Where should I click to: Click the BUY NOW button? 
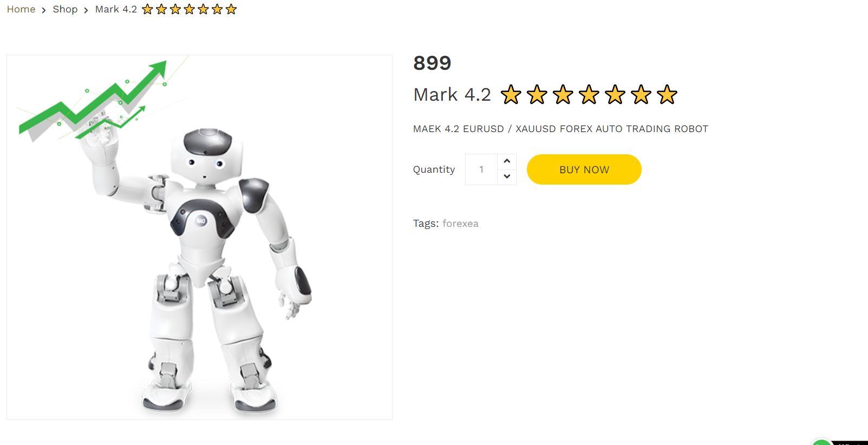pos(584,169)
